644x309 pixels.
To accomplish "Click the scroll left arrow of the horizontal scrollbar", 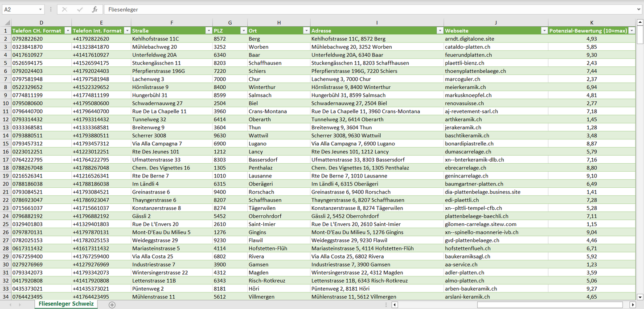I will (394, 305).
